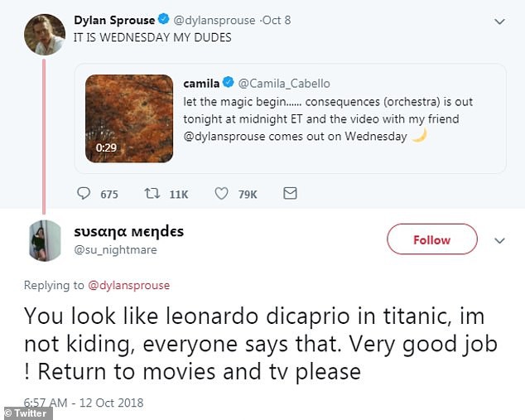
Task: Open the @su_nightmare handle
Action: tap(115, 249)
